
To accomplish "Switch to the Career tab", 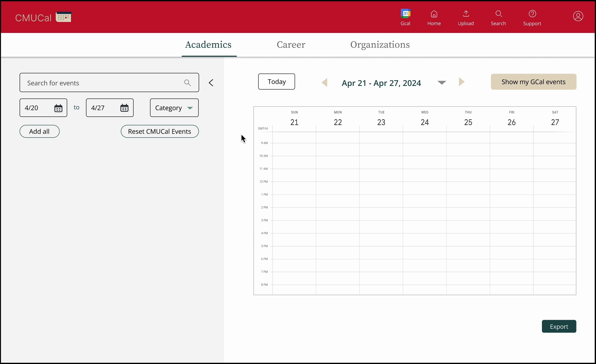I will [x=291, y=44].
